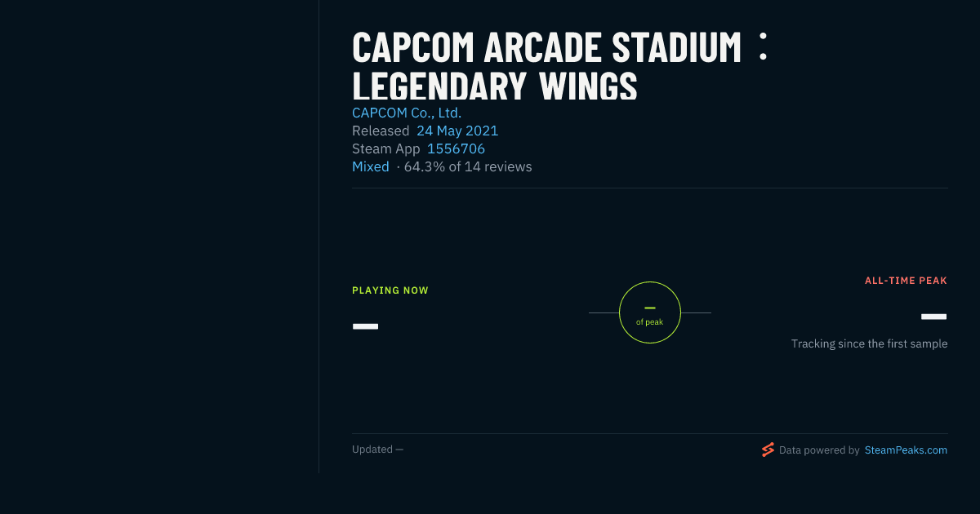This screenshot has height=514, width=980.
Task: Open the CAPCOM Co., Ltd. publisher link
Action: pos(407,113)
